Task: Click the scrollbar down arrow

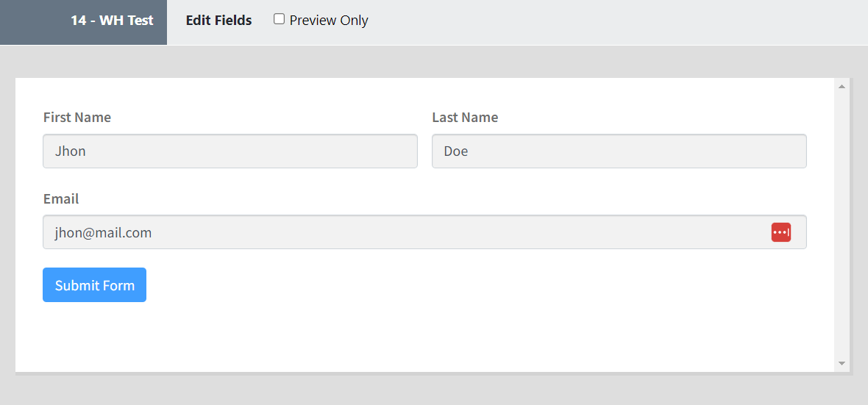Action: (842, 363)
